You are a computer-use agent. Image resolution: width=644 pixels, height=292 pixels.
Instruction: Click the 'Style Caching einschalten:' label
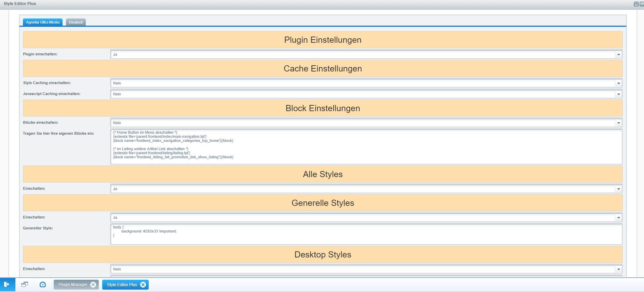(47, 83)
